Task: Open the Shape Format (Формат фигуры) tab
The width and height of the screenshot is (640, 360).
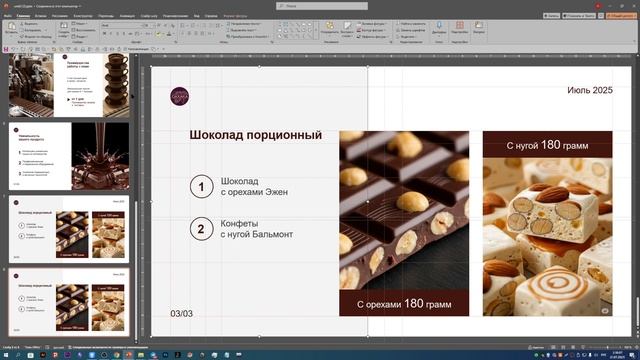Action: pos(236,16)
